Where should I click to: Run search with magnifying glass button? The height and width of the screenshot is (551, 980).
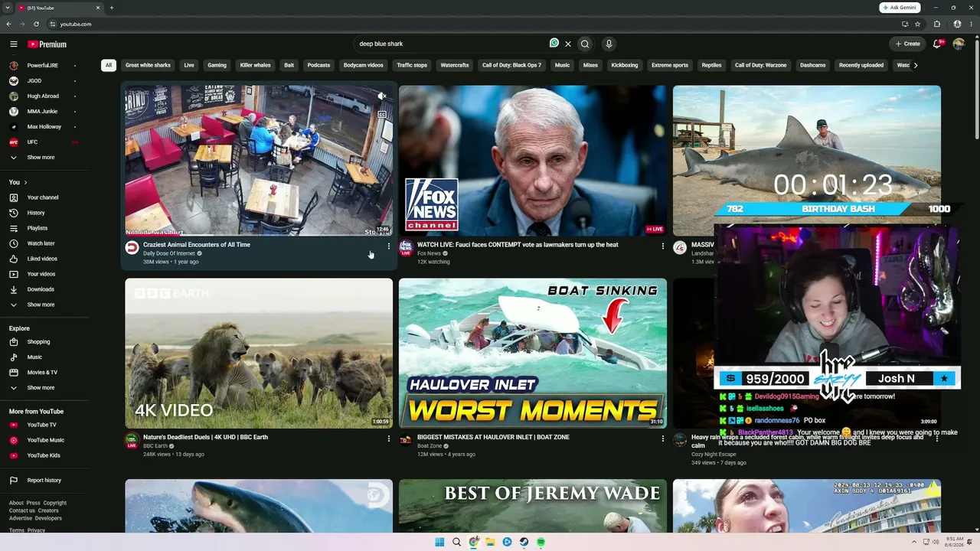[x=585, y=44]
